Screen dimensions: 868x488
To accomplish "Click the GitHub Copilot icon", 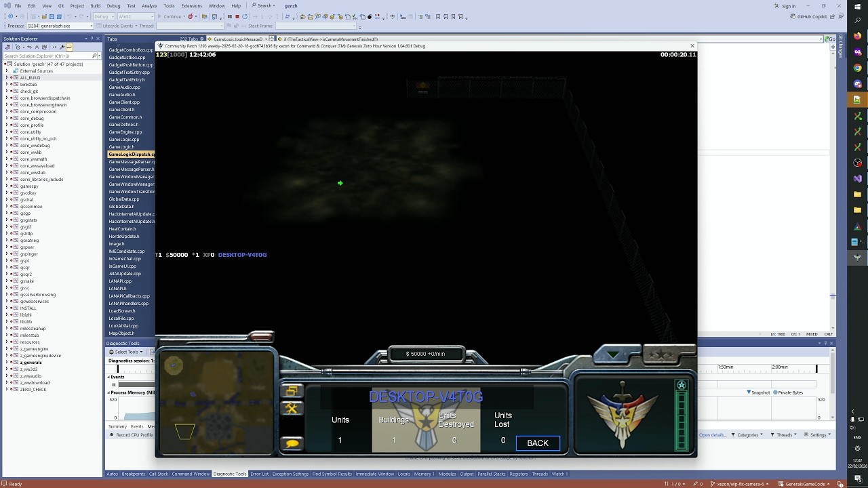I will coord(793,16).
